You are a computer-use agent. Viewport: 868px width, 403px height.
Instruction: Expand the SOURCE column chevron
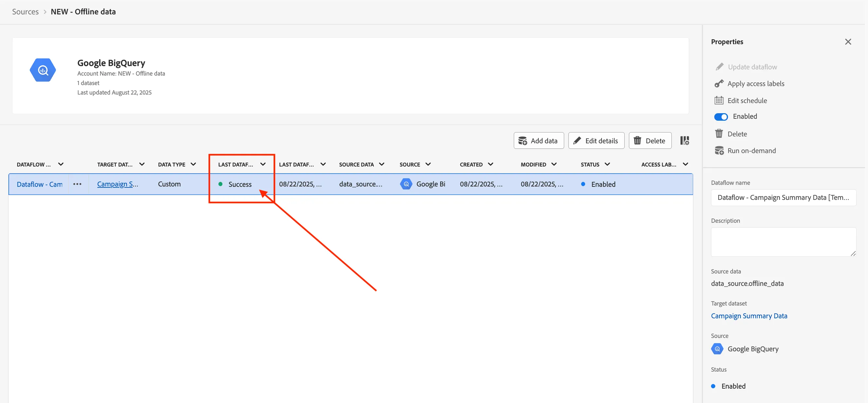428,164
